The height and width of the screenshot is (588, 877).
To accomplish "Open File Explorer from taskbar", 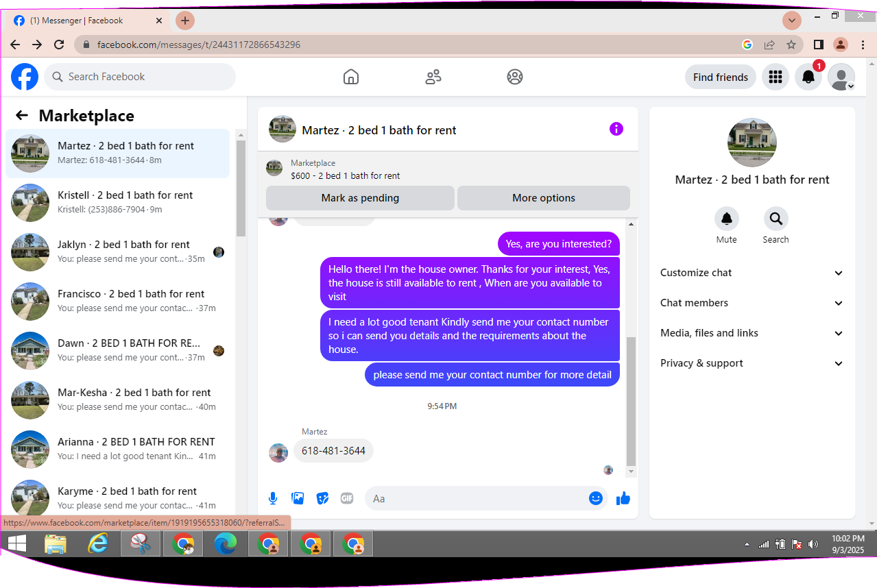I will [56, 544].
